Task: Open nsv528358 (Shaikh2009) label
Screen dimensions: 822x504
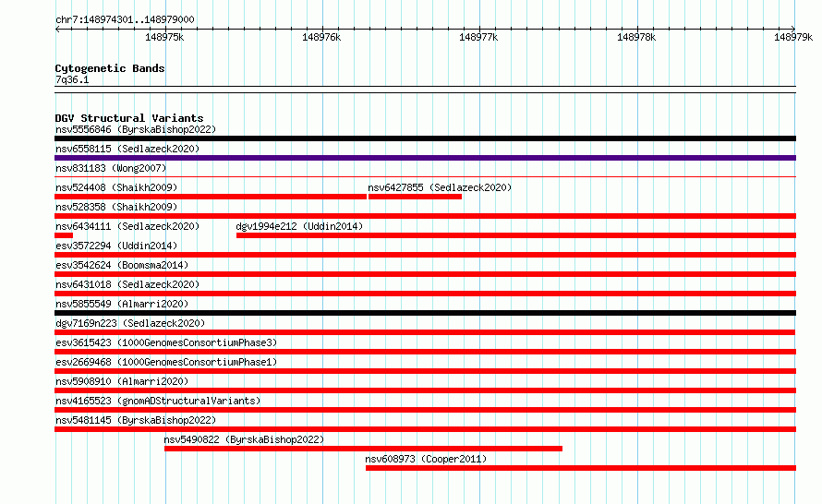Action: (x=116, y=207)
